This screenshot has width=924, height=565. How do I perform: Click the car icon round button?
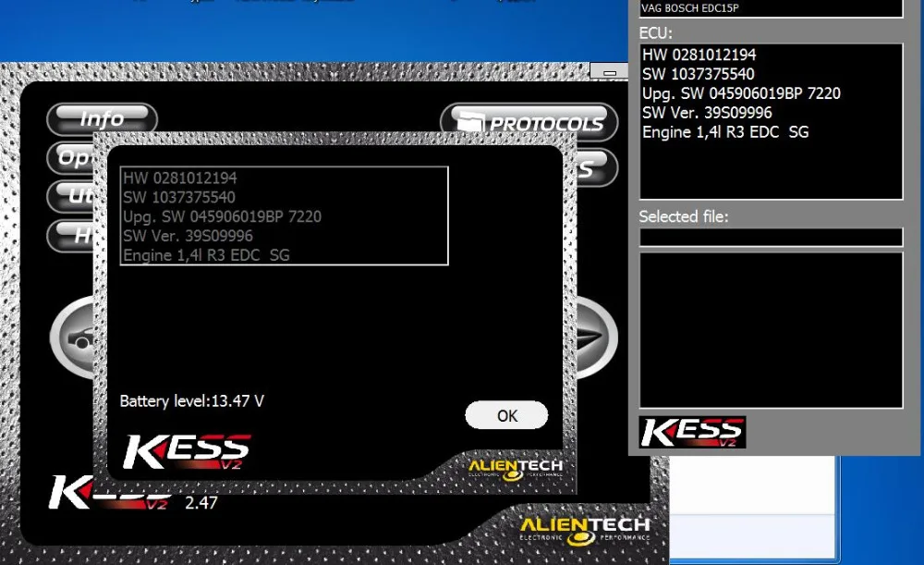(72, 338)
